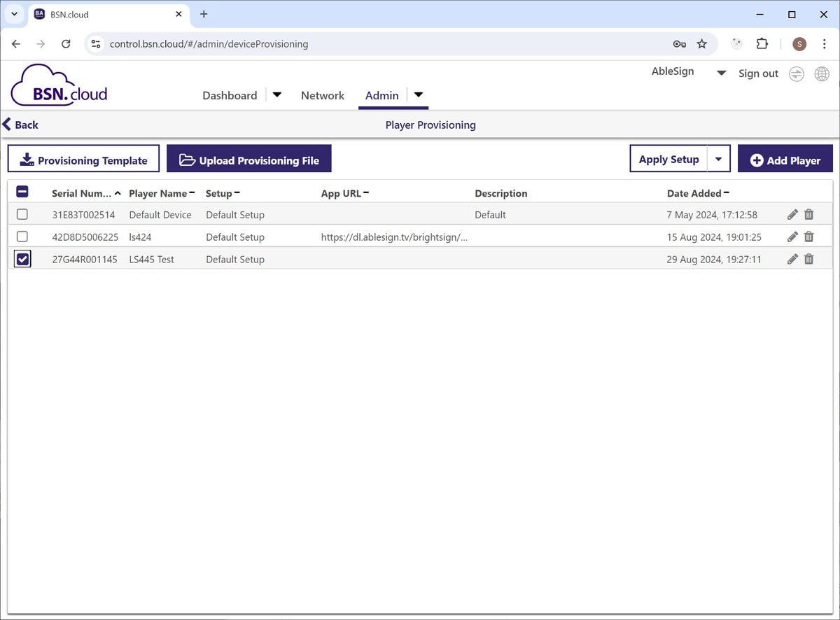The width and height of the screenshot is (840, 620).
Task: Click the browser address bar URL
Action: tap(210, 43)
